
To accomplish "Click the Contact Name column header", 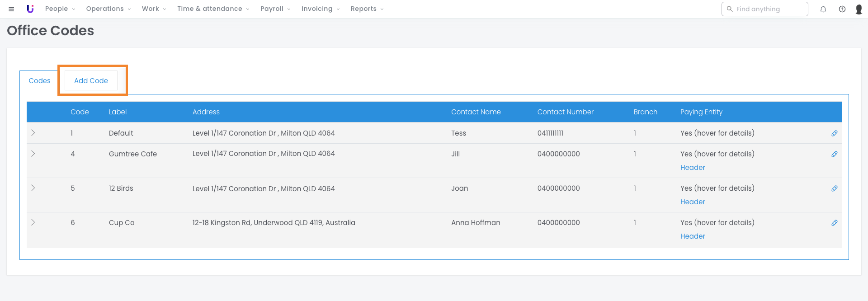I will pyautogui.click(x=476, y=112).
